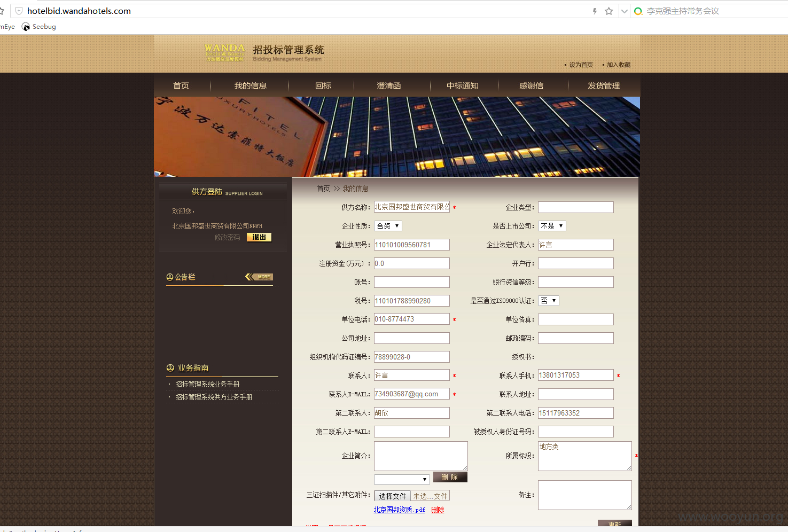The height and width of the screenshot is (532, 788).
Task: Open the 是否上市公司 dropdown
Action: (x=552, y=226)
